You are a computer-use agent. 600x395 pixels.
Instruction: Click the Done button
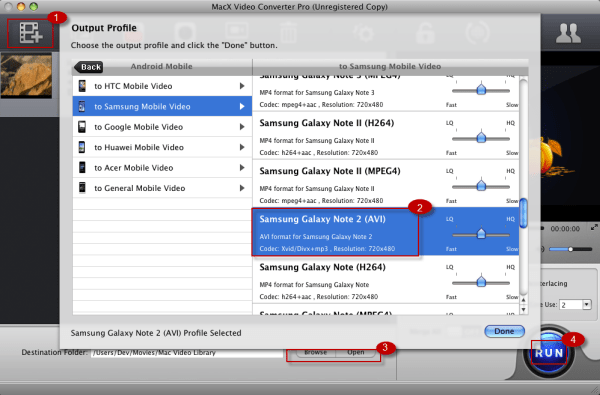coord(504,331)
